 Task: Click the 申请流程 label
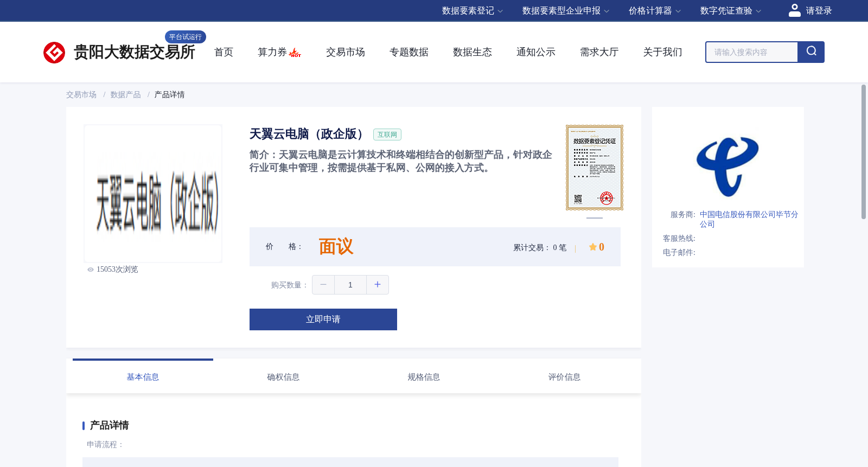coord(105,445)
